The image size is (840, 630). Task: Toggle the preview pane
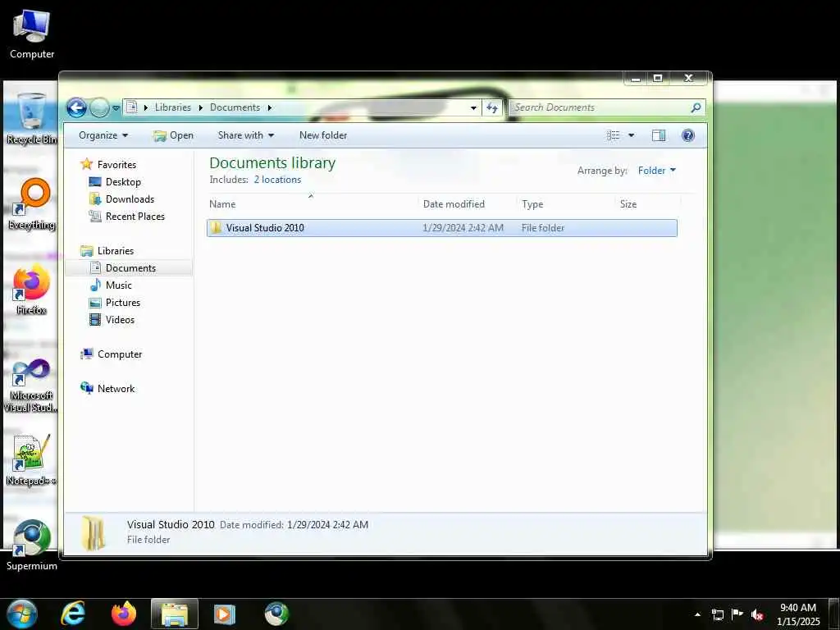(x=659, y=135)
